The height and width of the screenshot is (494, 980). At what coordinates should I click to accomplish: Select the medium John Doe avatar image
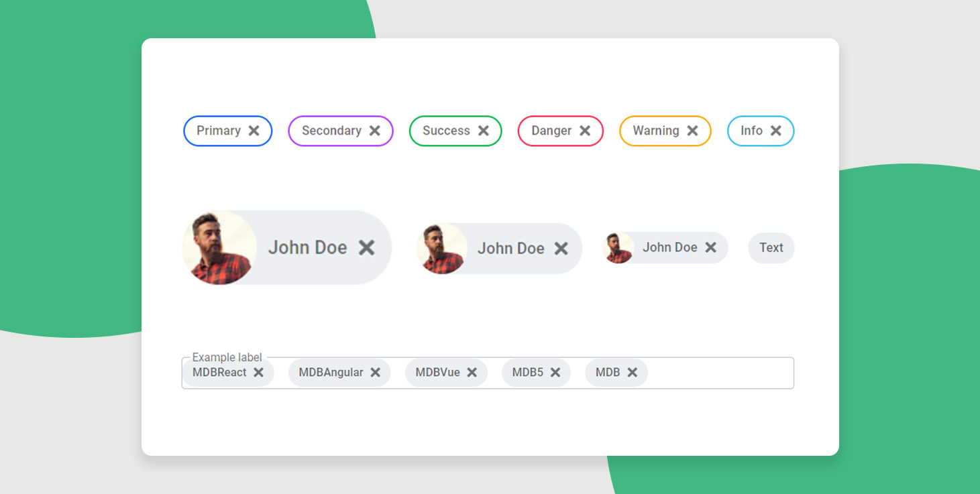click(441, 249)
